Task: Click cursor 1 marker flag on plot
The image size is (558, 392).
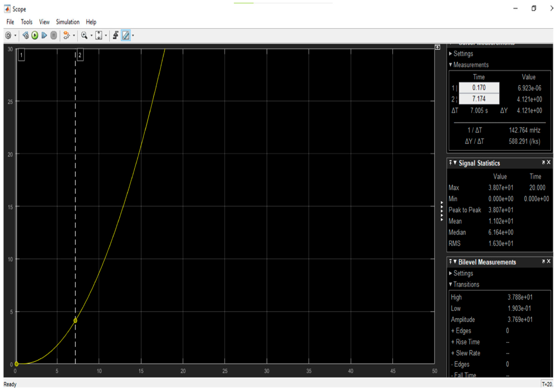Action: tap(21, 55)
